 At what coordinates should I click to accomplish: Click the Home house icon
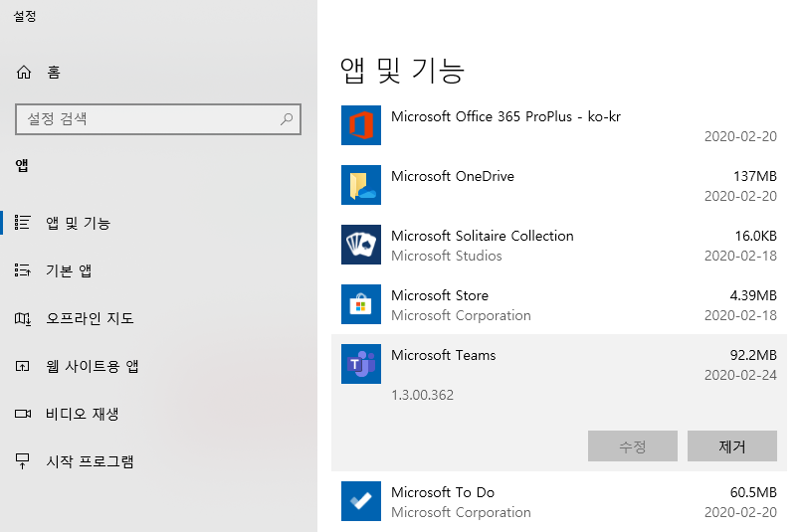24,73
